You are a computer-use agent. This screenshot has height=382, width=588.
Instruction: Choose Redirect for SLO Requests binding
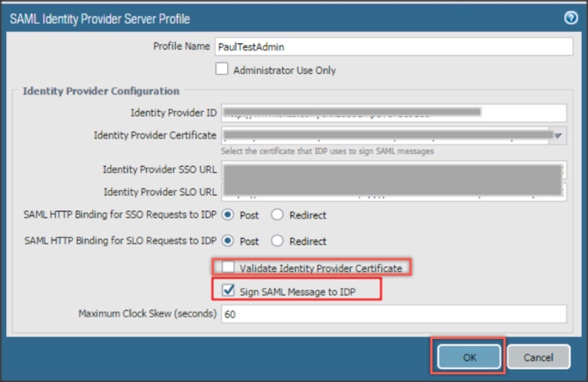pos(278,241)
